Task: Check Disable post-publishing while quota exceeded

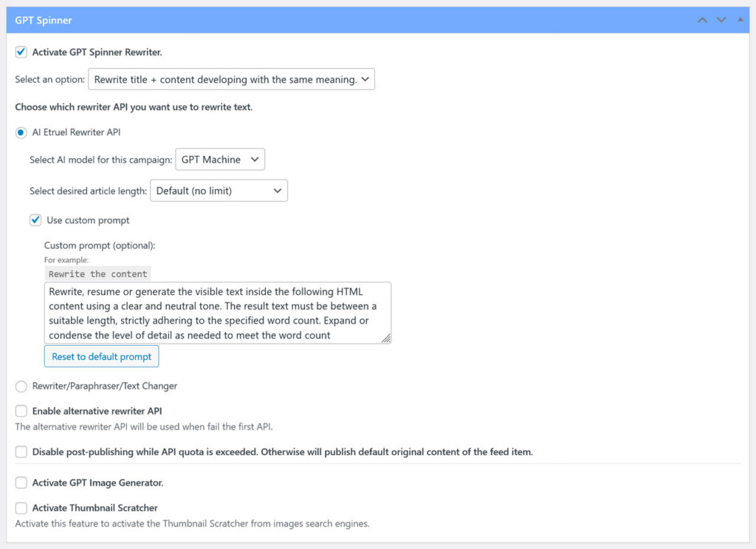Action: (x=21, y=451)
